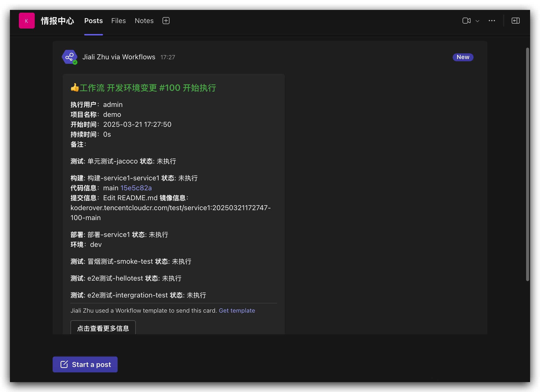Viewport: 540px width, 392px height.
Task: Select the Posts tab
Action: point(93,21)
